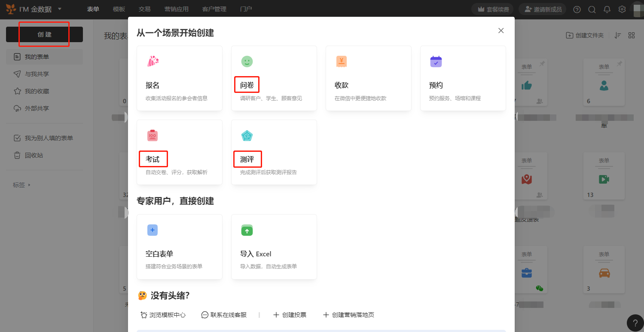Choose the 导入 Excel title
The width and height of the screenshot is (644, 332).
[256, 254]
